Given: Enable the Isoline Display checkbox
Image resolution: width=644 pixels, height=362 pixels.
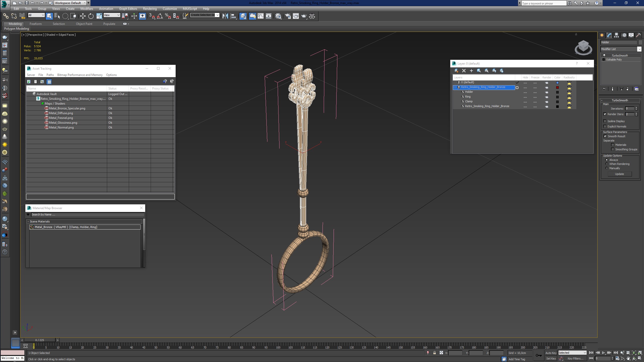Looking at the screenshot, I should click(x=605, y=121).
